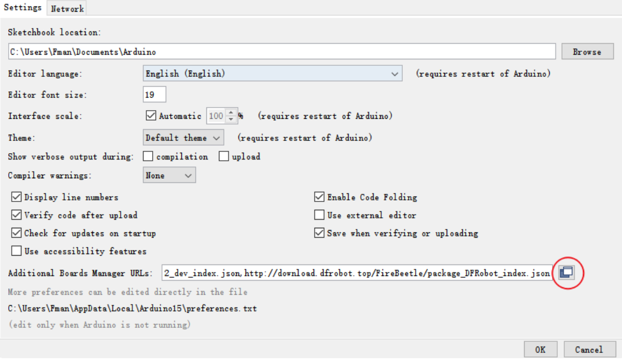
Task: Confirm preferences with OK button
Action: [x=540, y=349]
